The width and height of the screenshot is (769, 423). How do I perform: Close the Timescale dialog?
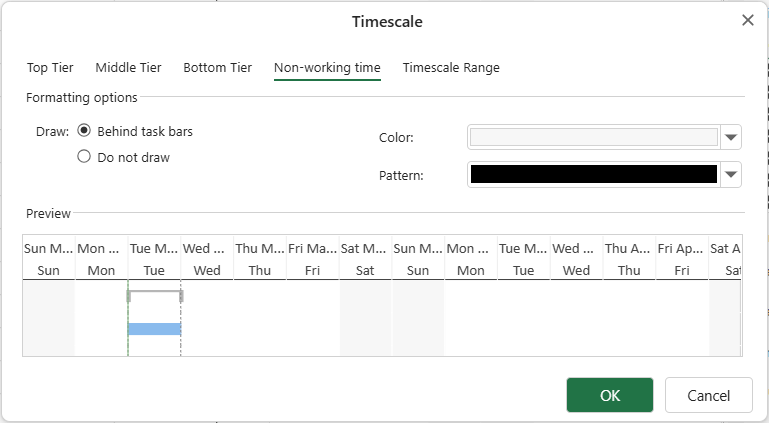point(747,21)
